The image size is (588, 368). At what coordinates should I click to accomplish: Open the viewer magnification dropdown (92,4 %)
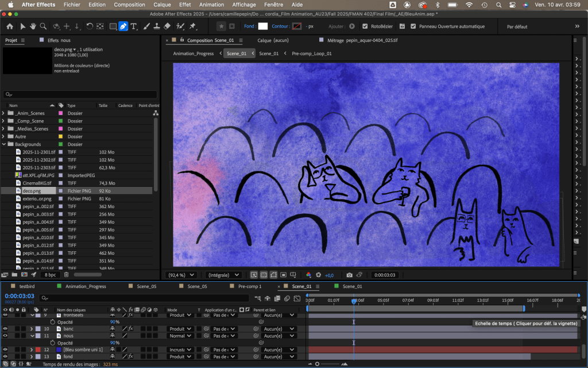181,275
